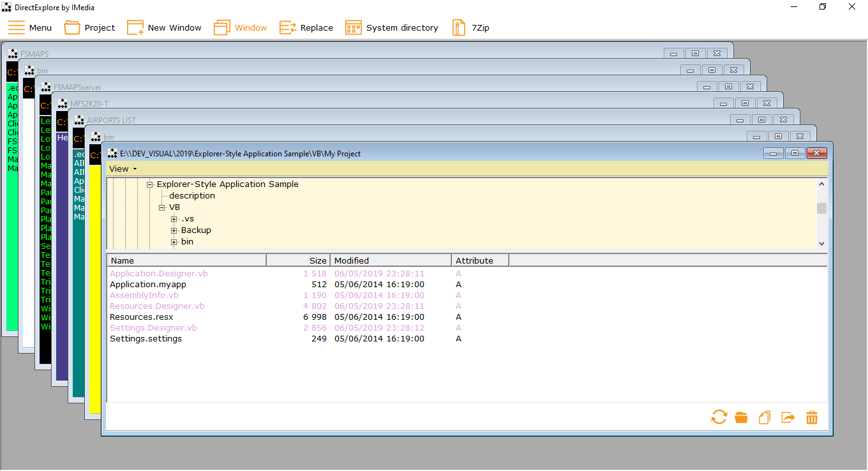Click the orange refresh icon
The width and height of the screenshot is (868, 471).
click(x=719, y=417)
